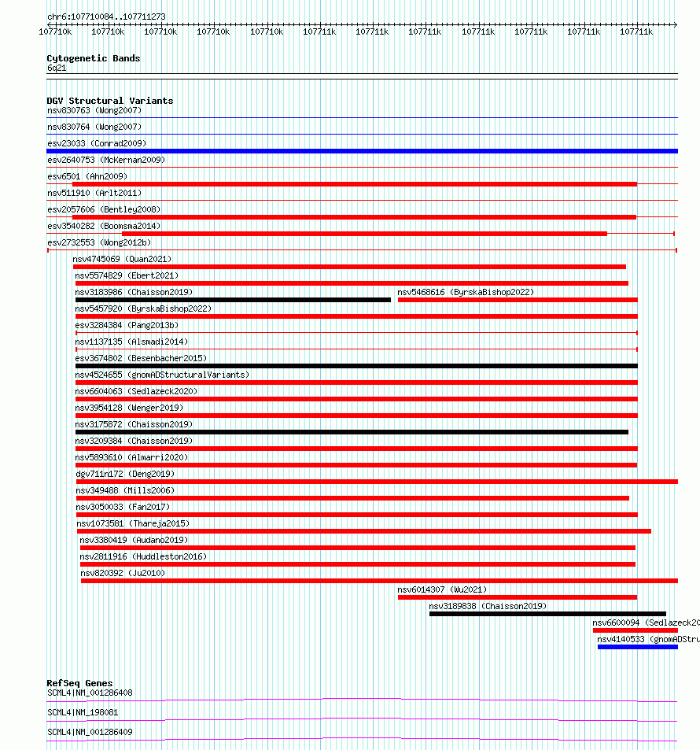Open variant nsv5468616 (ByrskaBishop2022)
Image resolution: width=700 pixels, height=750 pixels.
466,292
